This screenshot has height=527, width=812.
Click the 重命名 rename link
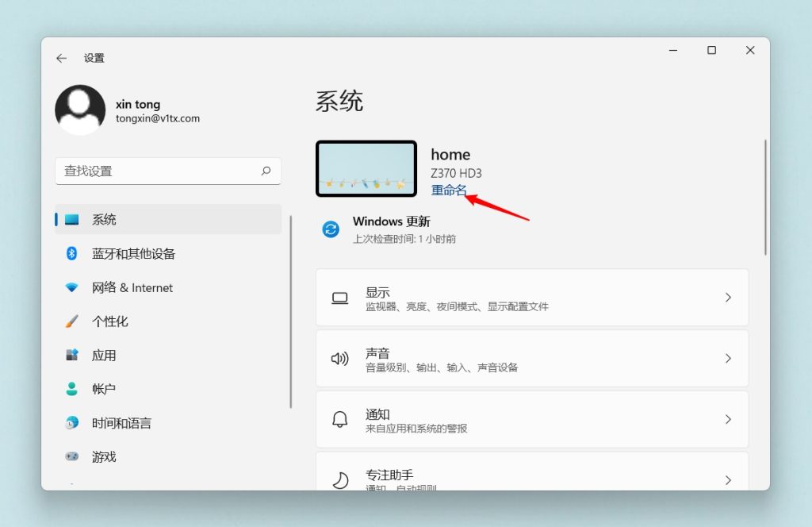click(449, 190)
